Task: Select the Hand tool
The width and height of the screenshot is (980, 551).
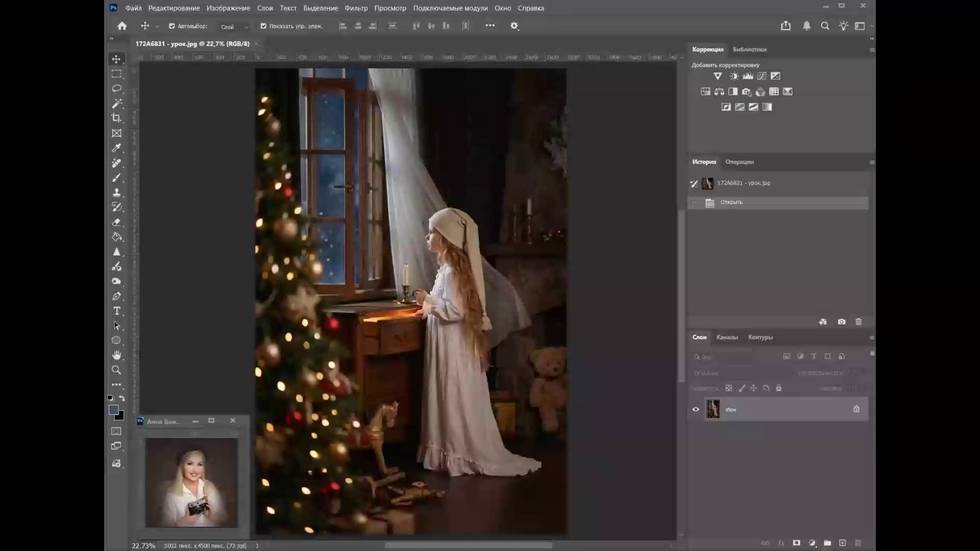Action: [x=116, y=355]
